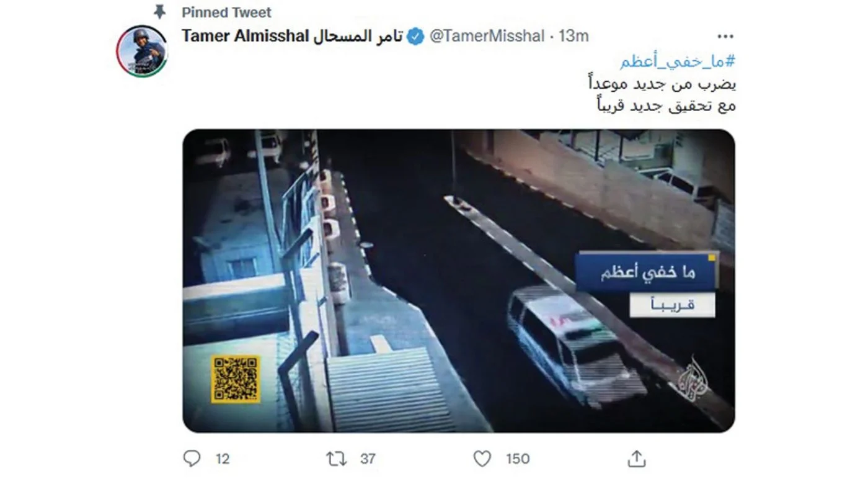Click the yellow QR code in the video
Screen dimensions: 868x489
[x=236, y=379]
